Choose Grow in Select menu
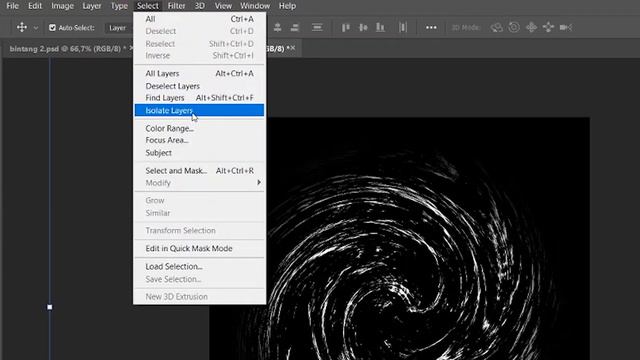 (199, 200)
